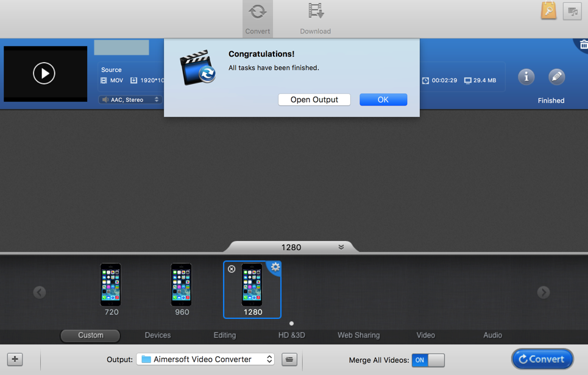The image size is (588, 375).
Task: Remove the 1280 preset with x icon
Action: [x=232, y=269]
